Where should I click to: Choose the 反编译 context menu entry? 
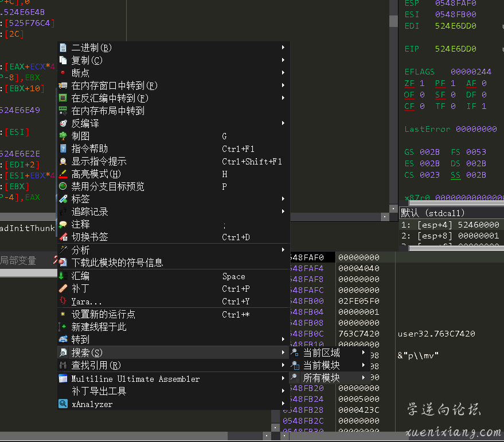[86, 123]
